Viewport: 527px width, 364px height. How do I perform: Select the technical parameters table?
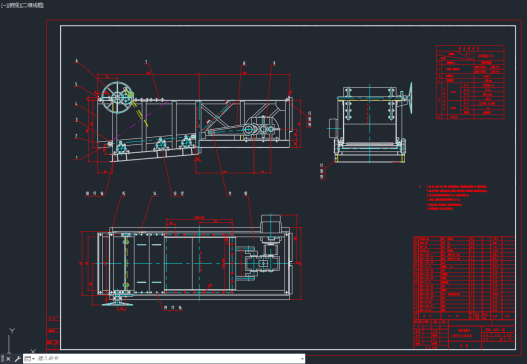point(470,82)
